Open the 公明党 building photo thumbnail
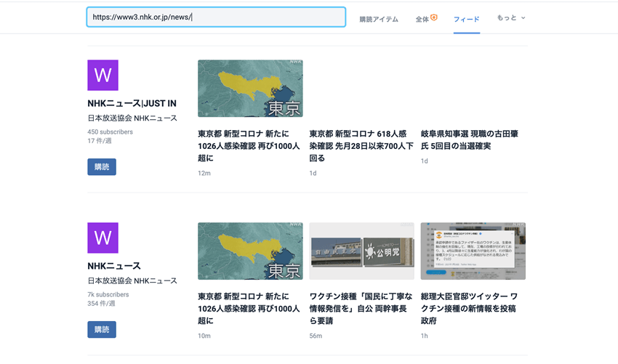Image resolution: width=618 pixels, height=364 pixels. pos(361,251)
